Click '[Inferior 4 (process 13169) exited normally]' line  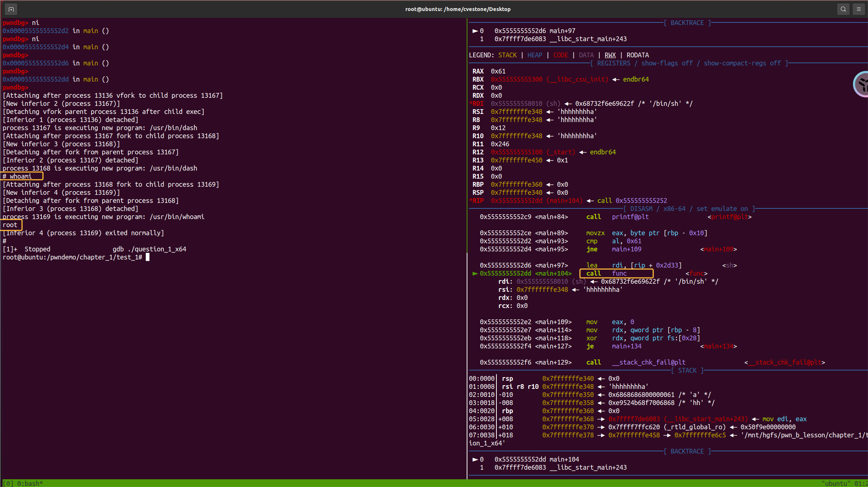83,233
